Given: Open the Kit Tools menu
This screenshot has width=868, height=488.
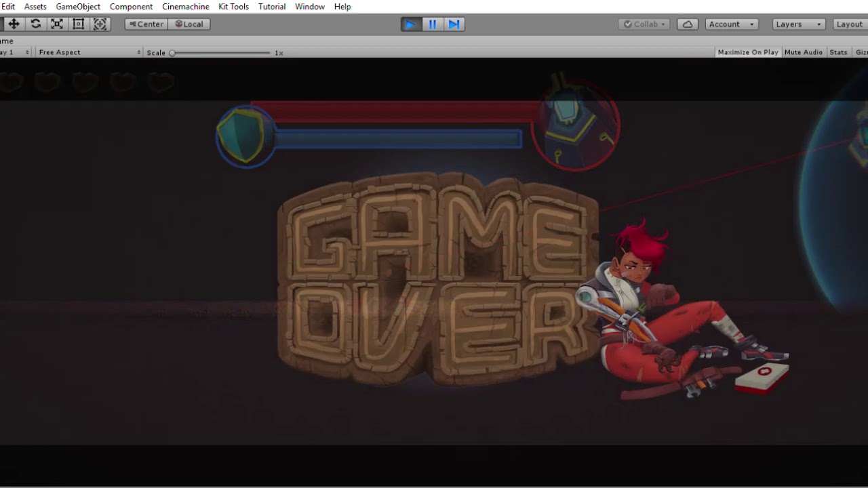Looking at the screenshot, I should [233, 6].
